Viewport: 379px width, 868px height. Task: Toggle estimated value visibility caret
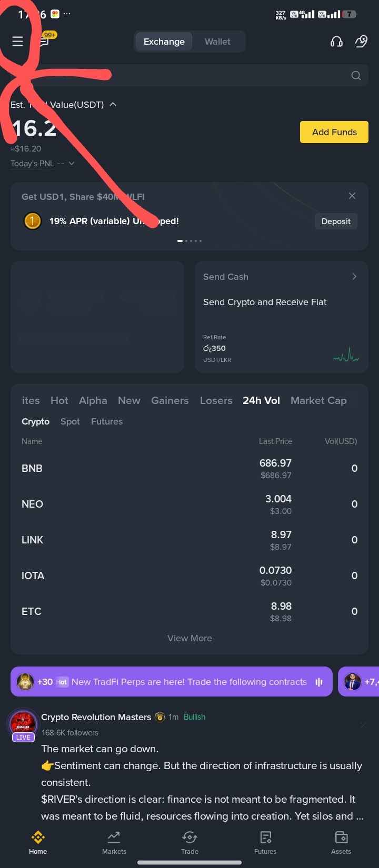(x=113, y=105)
